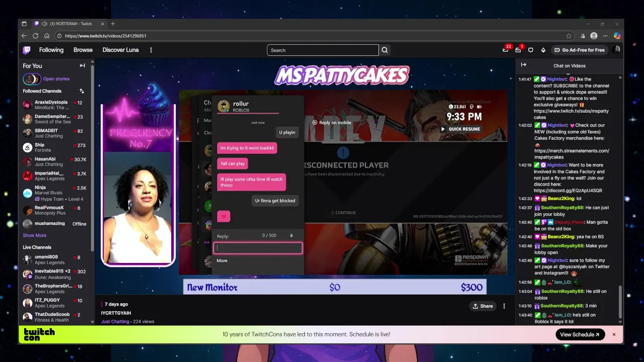Click the search magnifier button

pos(385,50)
